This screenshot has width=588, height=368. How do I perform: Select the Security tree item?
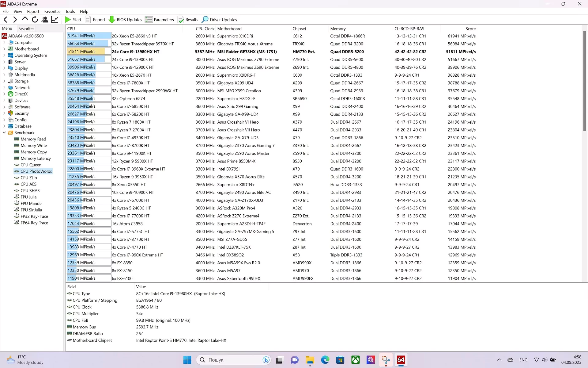(21, 113)
